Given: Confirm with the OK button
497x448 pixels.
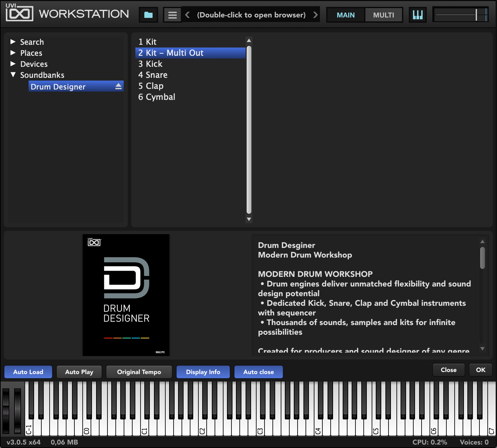Looking at the screenshot, I should [x=481, y=370].
